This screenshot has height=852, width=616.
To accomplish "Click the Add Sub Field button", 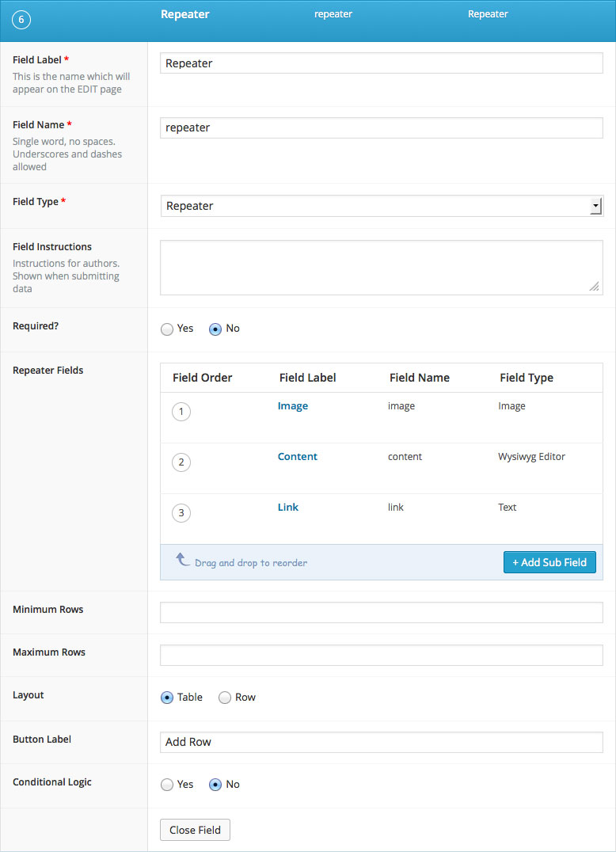I will click(549, 562).
